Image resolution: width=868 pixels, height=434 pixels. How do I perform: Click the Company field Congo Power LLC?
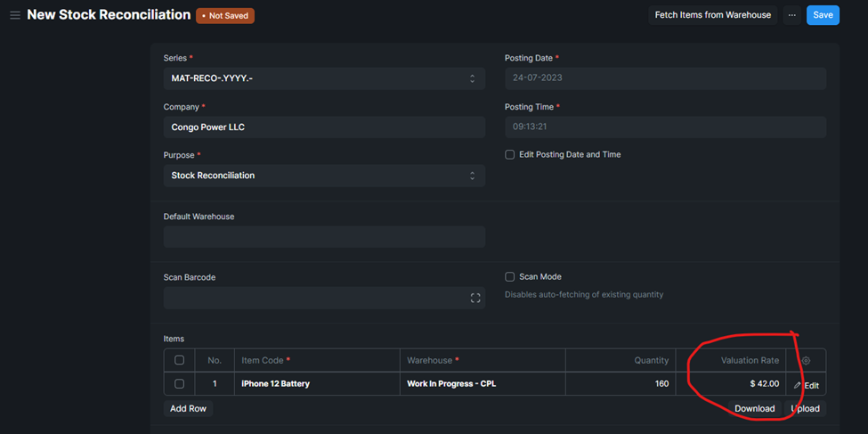point(324,127)
